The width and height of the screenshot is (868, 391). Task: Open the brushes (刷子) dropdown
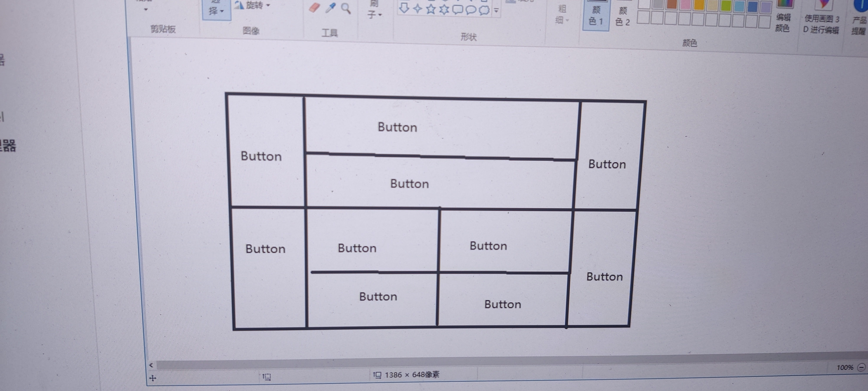374,13
